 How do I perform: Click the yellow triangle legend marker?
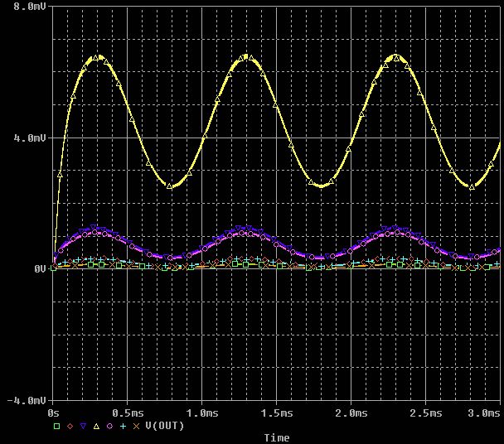pyautogui.click(x=96, y=426)
